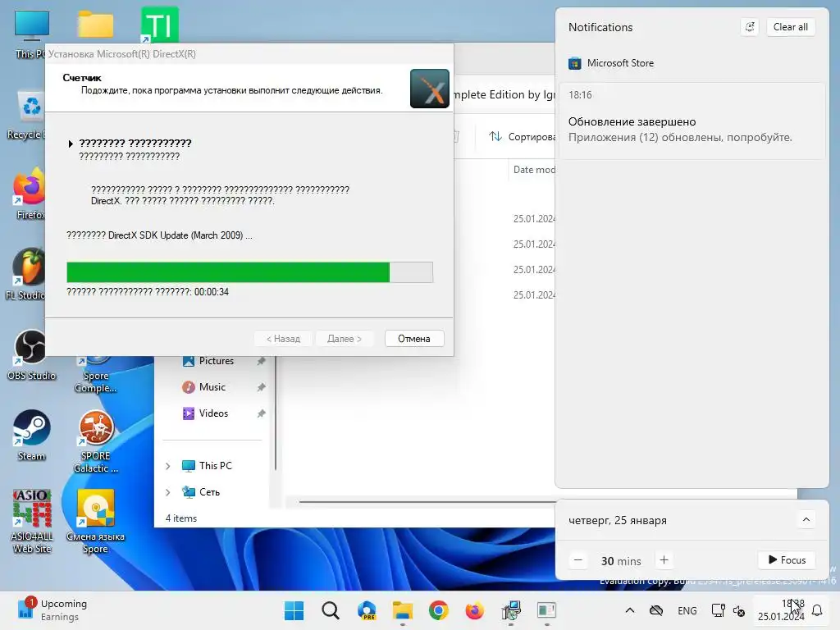Expand Сеть tree node chevron
Image resolution: width=840 pixels, height=630 pixels.
pyautogui.click(x=168, y=492)
